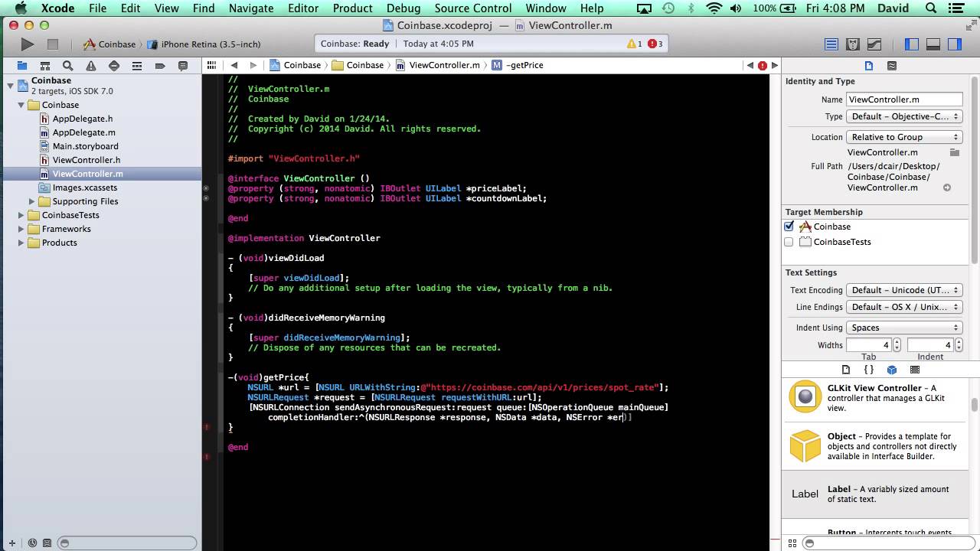
Task: Collapse the Coinbase group folder
Action: point(21,105)
